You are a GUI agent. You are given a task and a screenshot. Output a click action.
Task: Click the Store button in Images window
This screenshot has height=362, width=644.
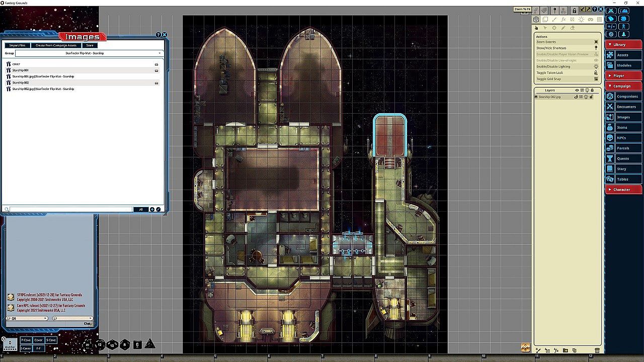pos(90,45)
